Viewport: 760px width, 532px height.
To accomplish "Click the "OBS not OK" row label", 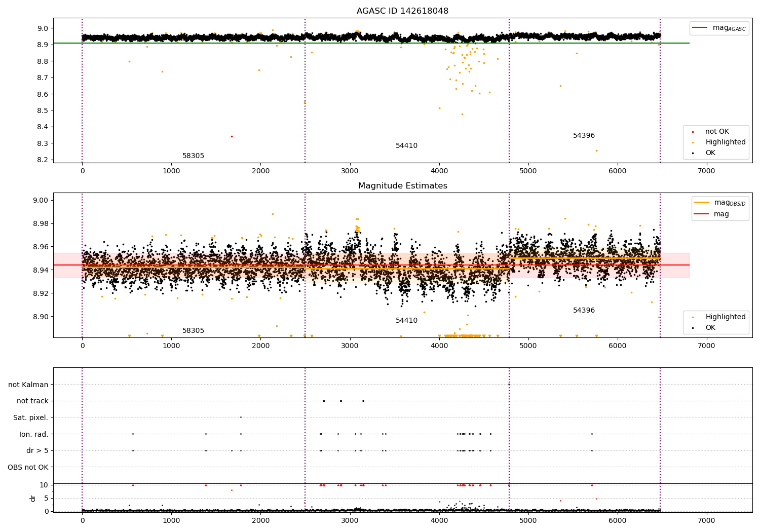I will [28, 467].
